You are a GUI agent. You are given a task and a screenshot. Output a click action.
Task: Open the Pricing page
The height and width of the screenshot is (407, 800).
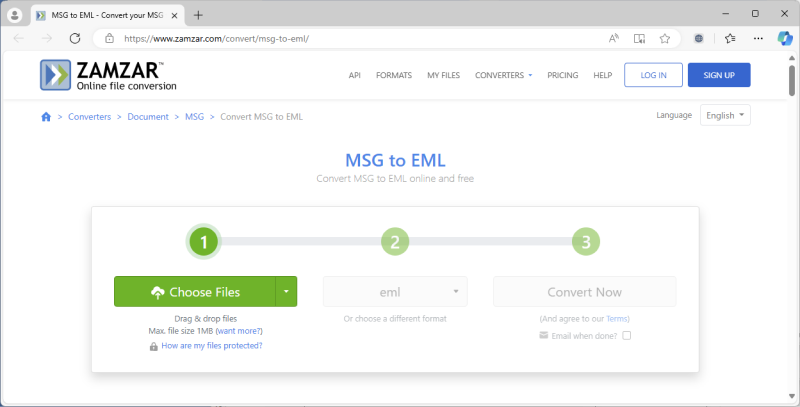click(563, 75)
